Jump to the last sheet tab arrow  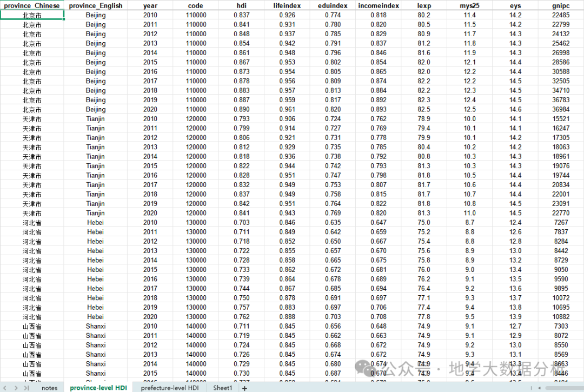click(x=26, y=388)
